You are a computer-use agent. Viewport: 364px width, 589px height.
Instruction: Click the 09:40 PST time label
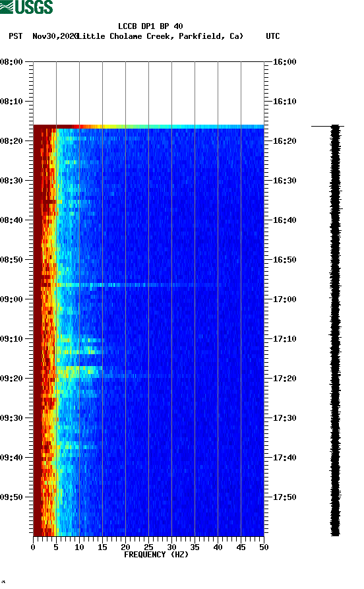(x=11, y=458)
